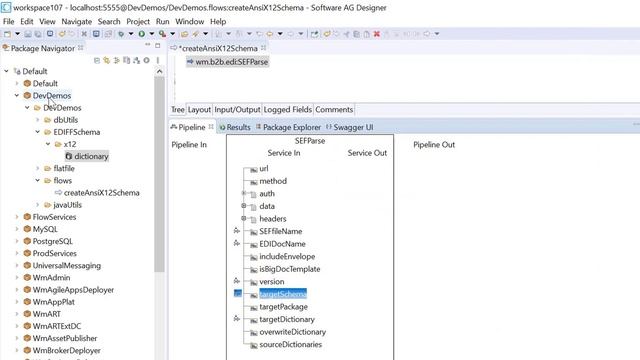640x360 pixels.
Task: Open the Help menu
Action: [218, 22]
